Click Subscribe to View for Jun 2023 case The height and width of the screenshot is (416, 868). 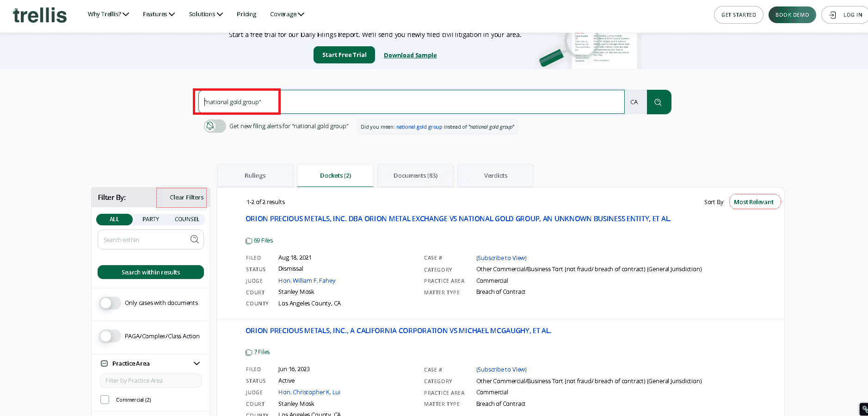tap(501, 370)
